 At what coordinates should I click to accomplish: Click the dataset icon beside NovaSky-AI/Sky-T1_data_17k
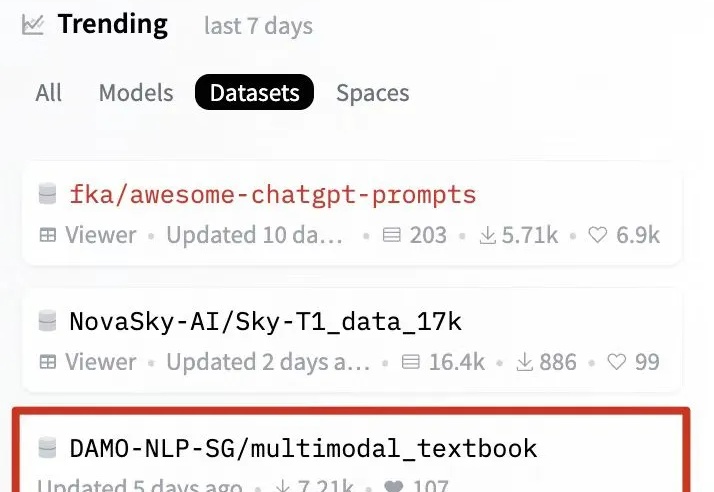47,321
